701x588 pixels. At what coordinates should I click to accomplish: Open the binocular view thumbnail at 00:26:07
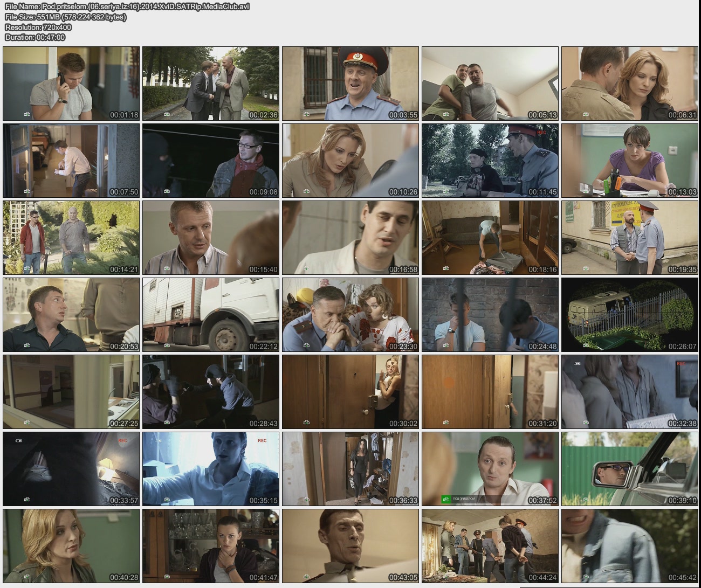click(630, 315)
